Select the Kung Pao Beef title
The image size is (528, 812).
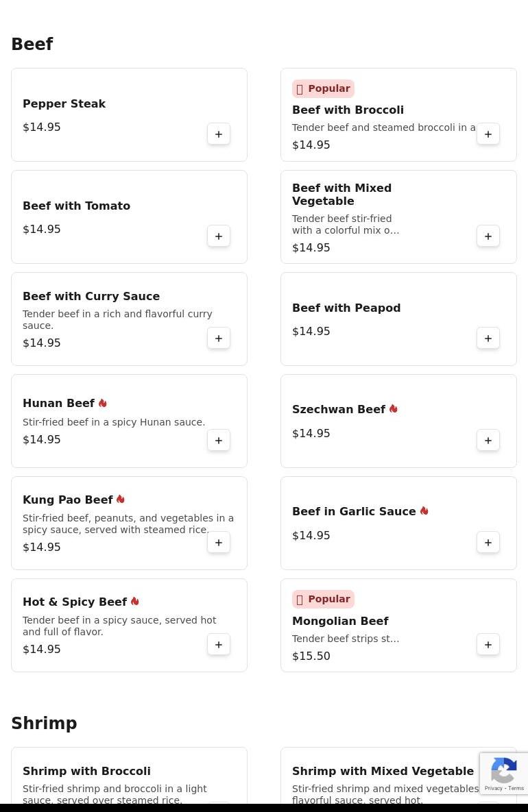[67, 500]
